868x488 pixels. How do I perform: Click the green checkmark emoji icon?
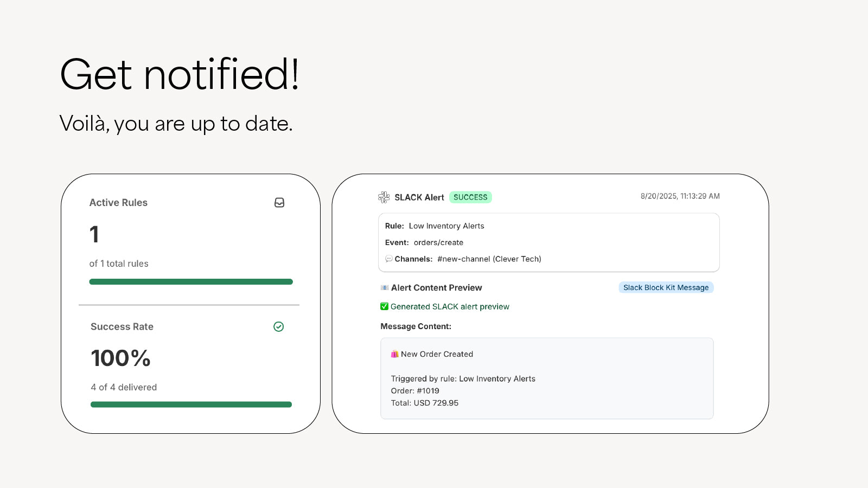(x=384, y=307)
